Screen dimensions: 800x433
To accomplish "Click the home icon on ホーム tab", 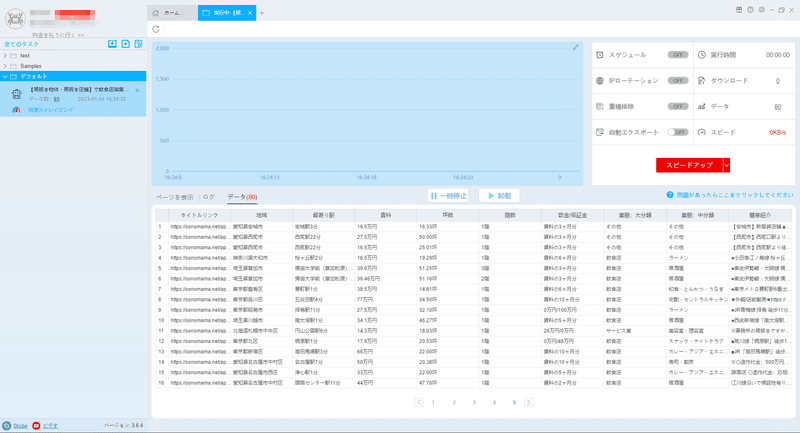I will click(x=156, y=13).
